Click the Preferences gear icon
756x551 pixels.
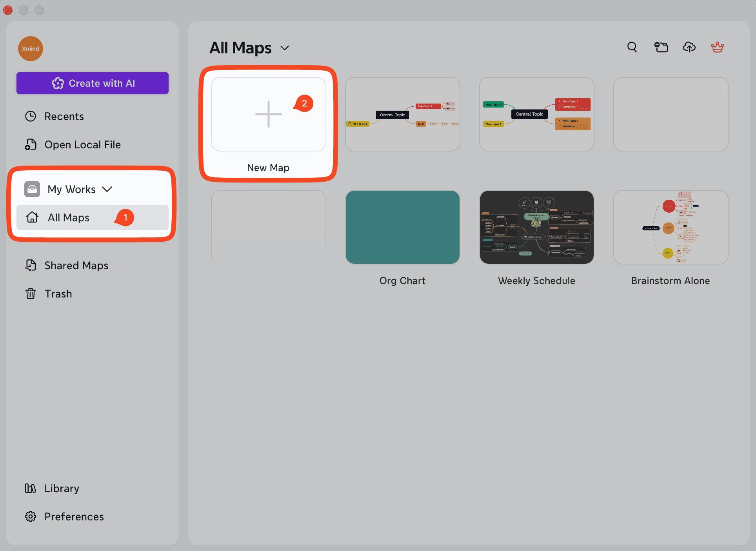tap(31, 516)
